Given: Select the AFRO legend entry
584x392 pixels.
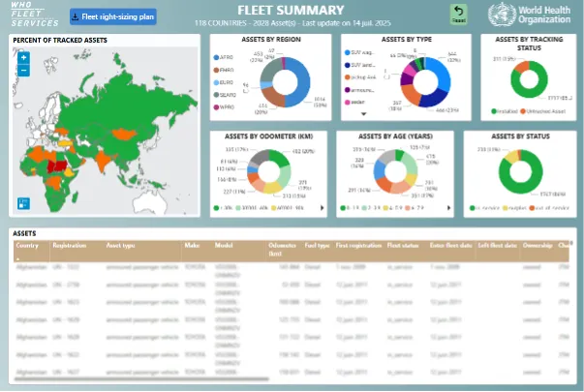Looking at the screenshot, I should coord(224,57).
